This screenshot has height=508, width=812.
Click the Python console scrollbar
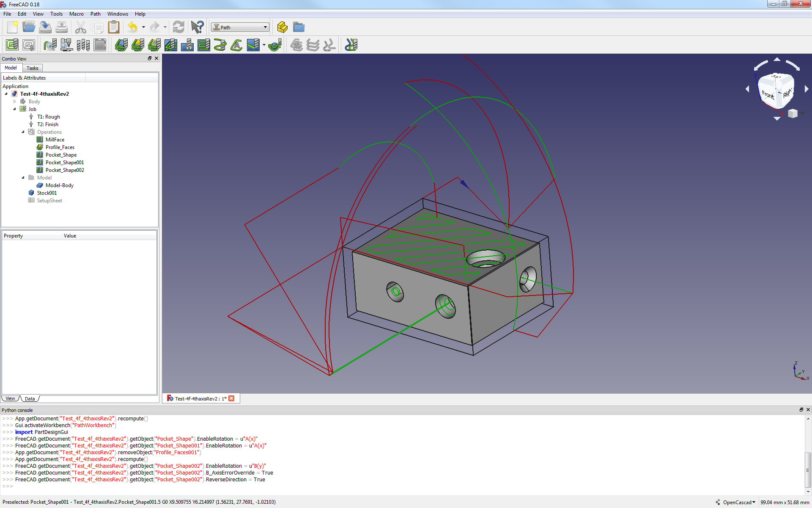pos(808,470)
